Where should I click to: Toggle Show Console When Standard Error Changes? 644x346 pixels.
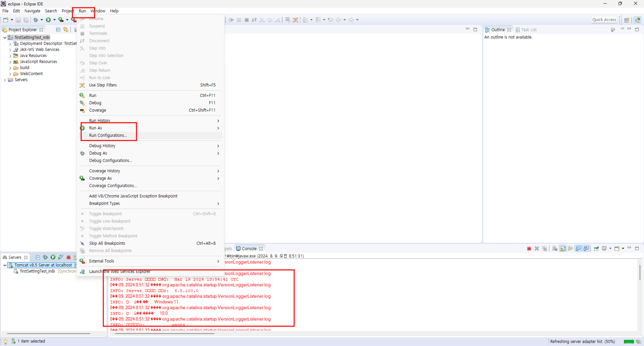point(586,249)
